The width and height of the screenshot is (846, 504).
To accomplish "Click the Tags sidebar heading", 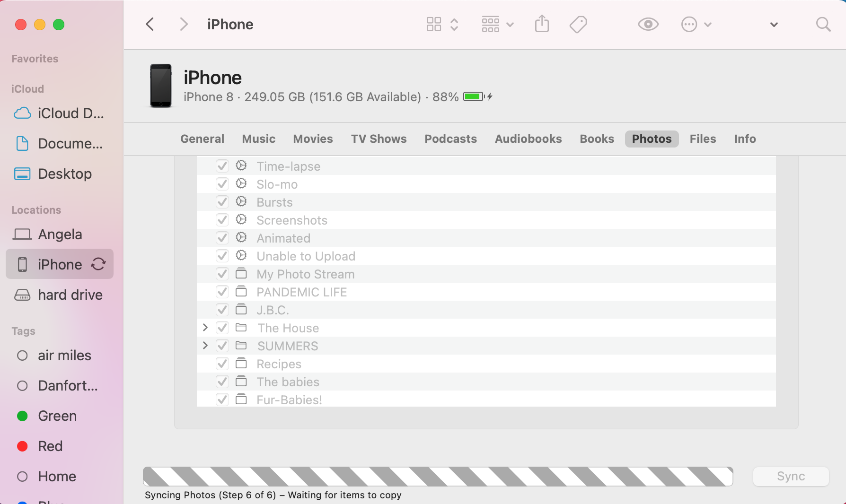I will pos(24,331).
